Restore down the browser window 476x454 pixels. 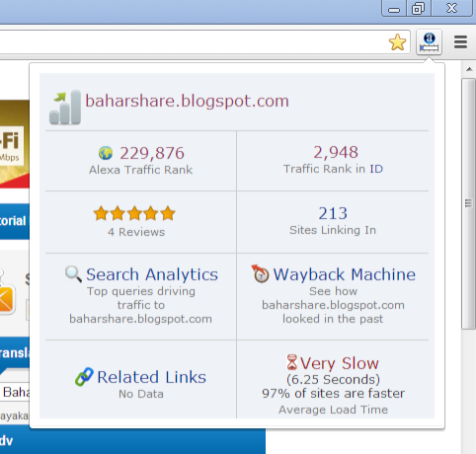click(419, 9)
